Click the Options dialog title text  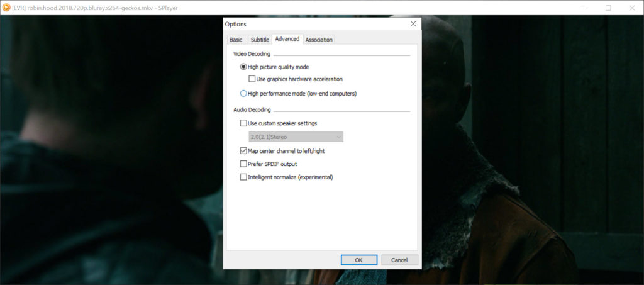click(x=236, y=25)
